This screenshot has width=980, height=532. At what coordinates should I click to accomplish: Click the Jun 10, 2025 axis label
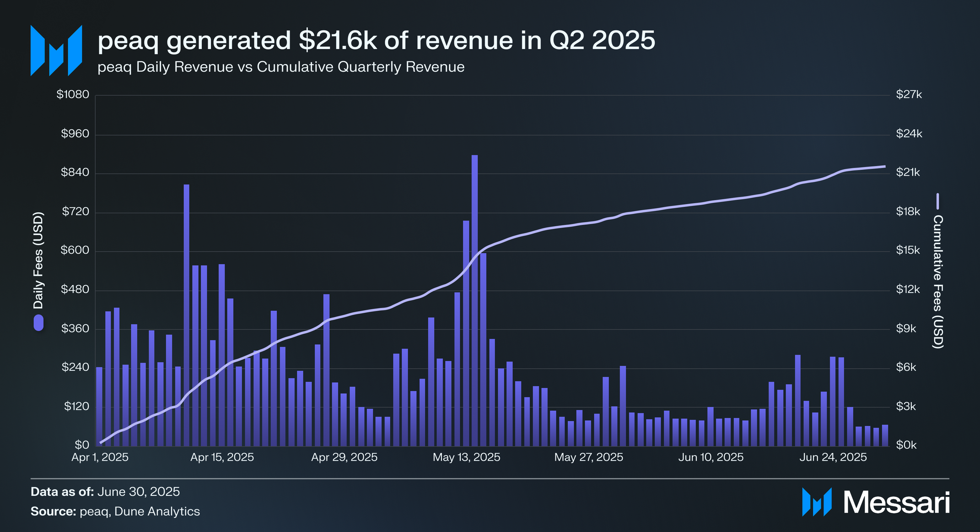click(x=711, y=457)
